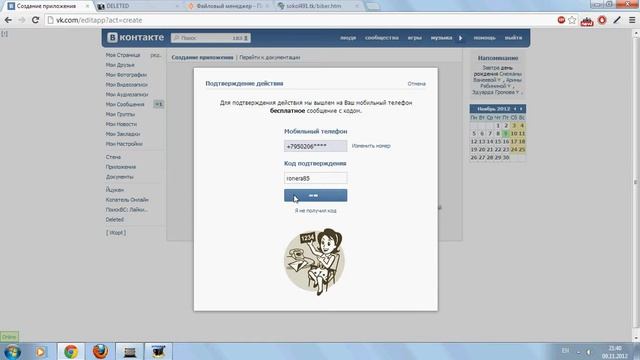Switch to the sokol491.tk browser tab
Viewport: 640px width, 360px height.
point(318,6)
